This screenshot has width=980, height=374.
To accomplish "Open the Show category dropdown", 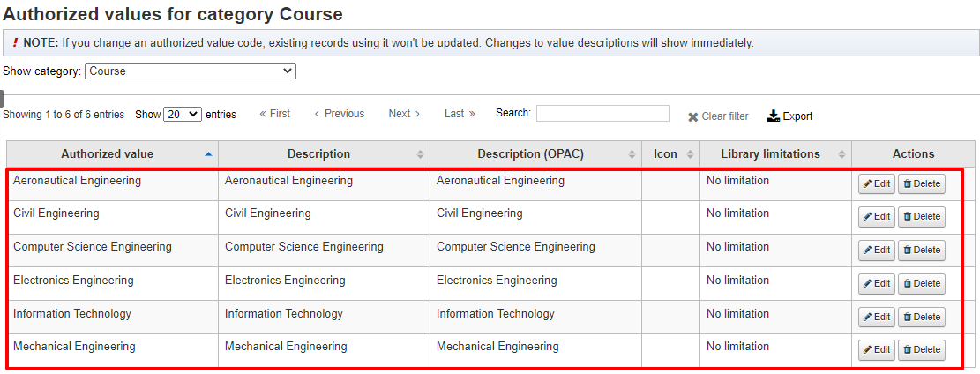I will pos(191,71).
